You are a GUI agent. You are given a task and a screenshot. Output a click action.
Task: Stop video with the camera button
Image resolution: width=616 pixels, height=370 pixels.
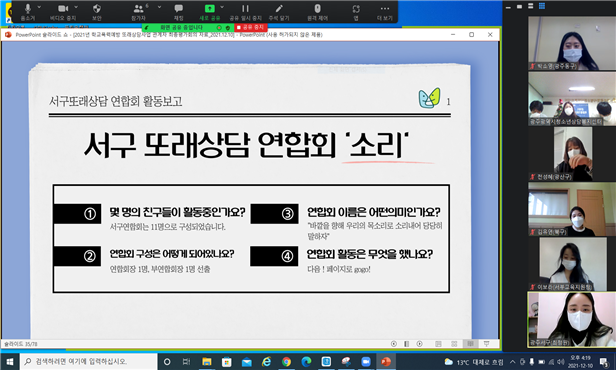tap(63, 12)
